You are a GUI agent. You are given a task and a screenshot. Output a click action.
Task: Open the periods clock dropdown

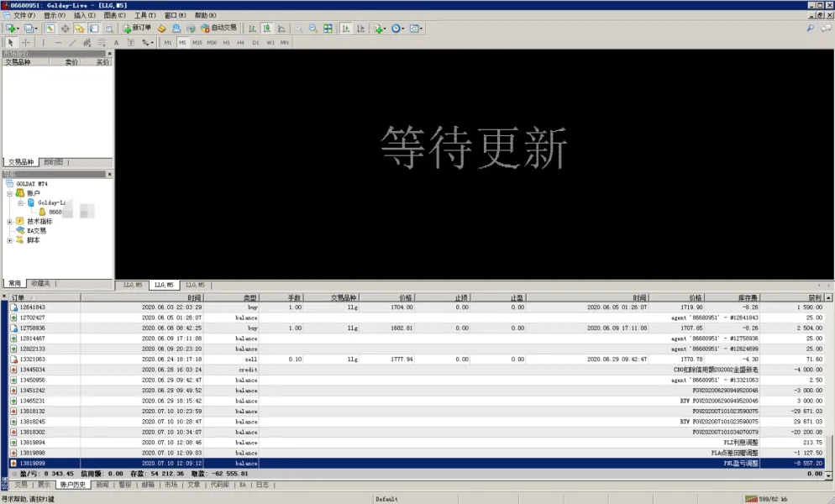pyautogui.click(x=397, y=29)
